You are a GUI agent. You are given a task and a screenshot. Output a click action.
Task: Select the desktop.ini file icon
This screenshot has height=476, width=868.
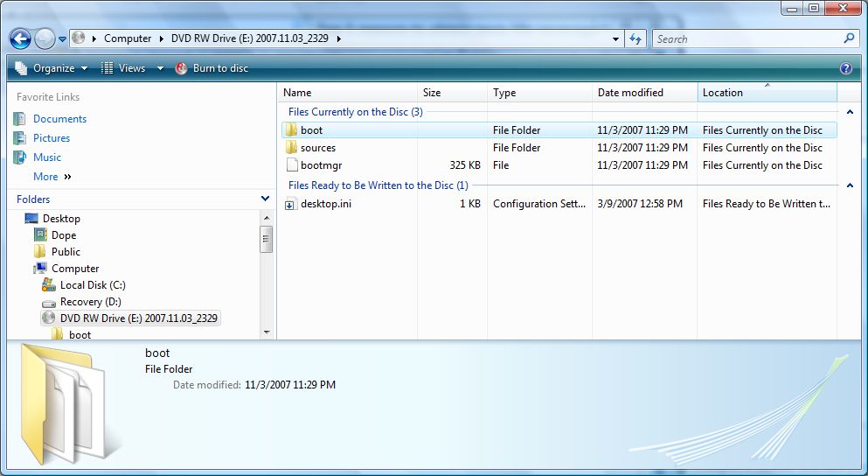click(291, 204)
